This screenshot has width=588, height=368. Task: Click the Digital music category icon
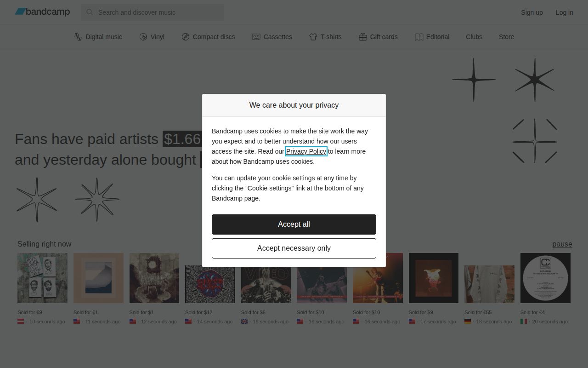point(79,36)
